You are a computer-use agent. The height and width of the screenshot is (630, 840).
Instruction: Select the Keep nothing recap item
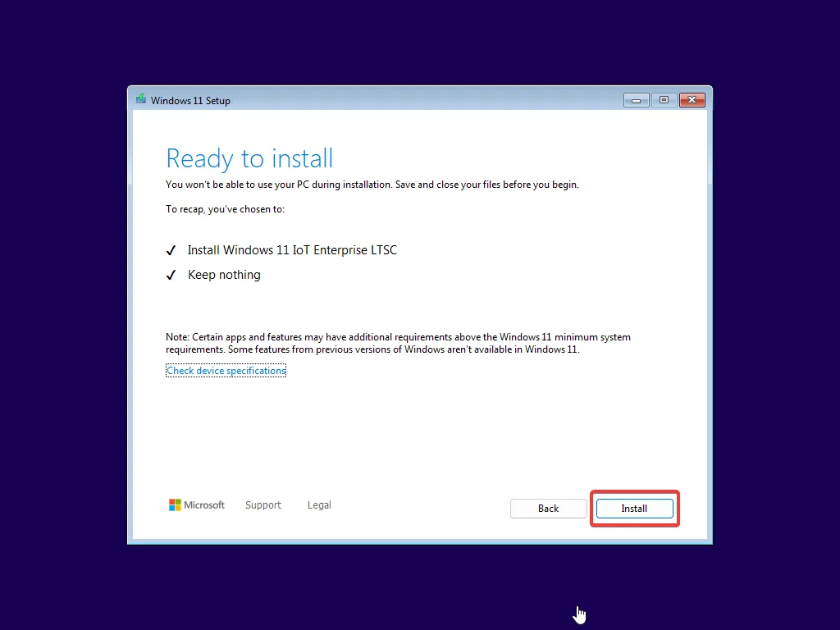(x=224, y=275)
